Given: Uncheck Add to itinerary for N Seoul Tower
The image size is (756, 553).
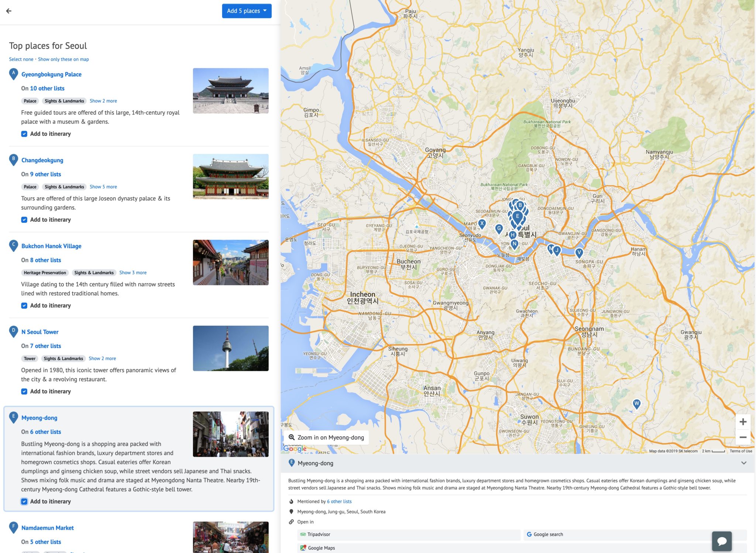Looking at the screenshot, I should click(x=24, y=391).
